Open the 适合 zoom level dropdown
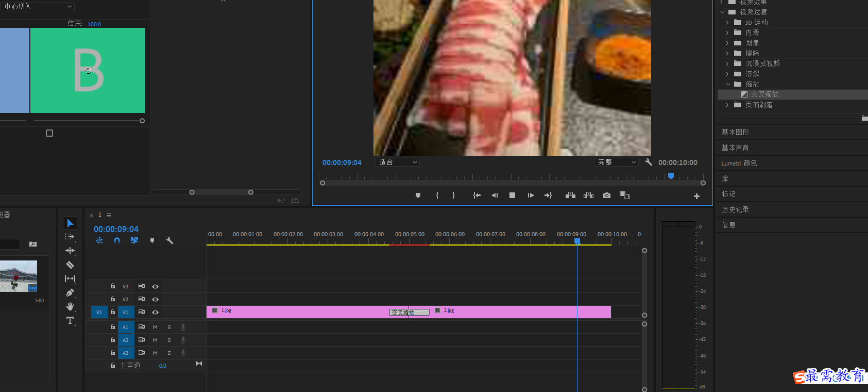 [398, 162]
